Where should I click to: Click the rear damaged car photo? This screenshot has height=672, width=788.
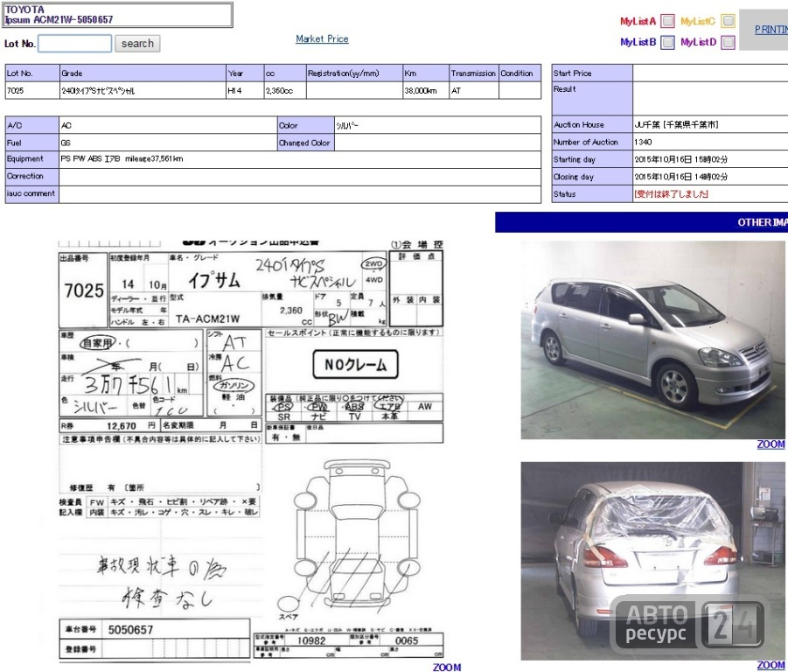(x=652, y=560)
